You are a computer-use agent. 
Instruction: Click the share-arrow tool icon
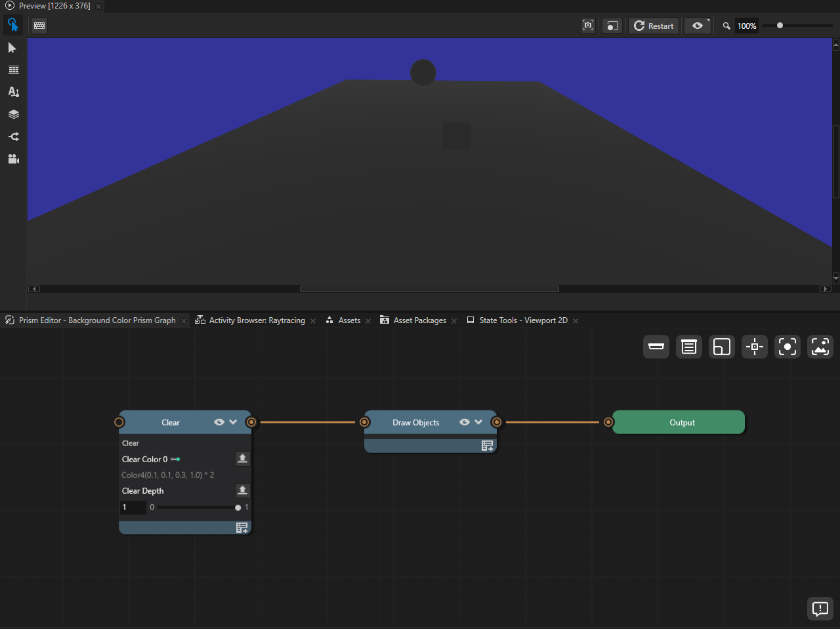point(13,137)
